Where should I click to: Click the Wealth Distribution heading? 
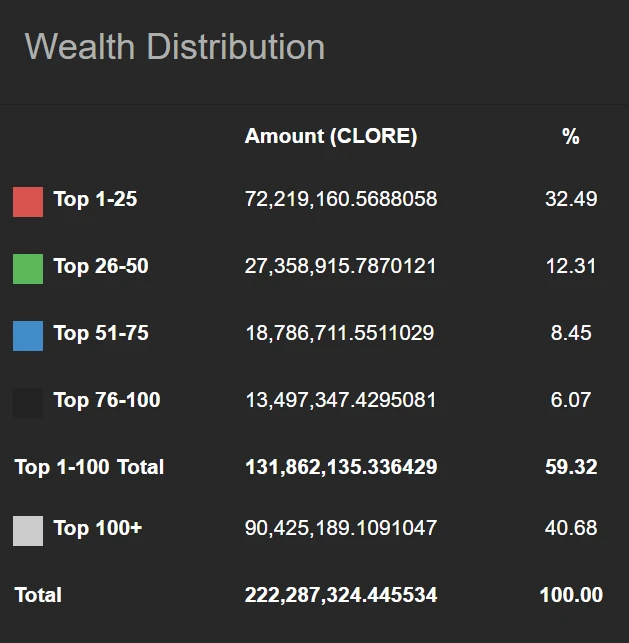point(175,47)
